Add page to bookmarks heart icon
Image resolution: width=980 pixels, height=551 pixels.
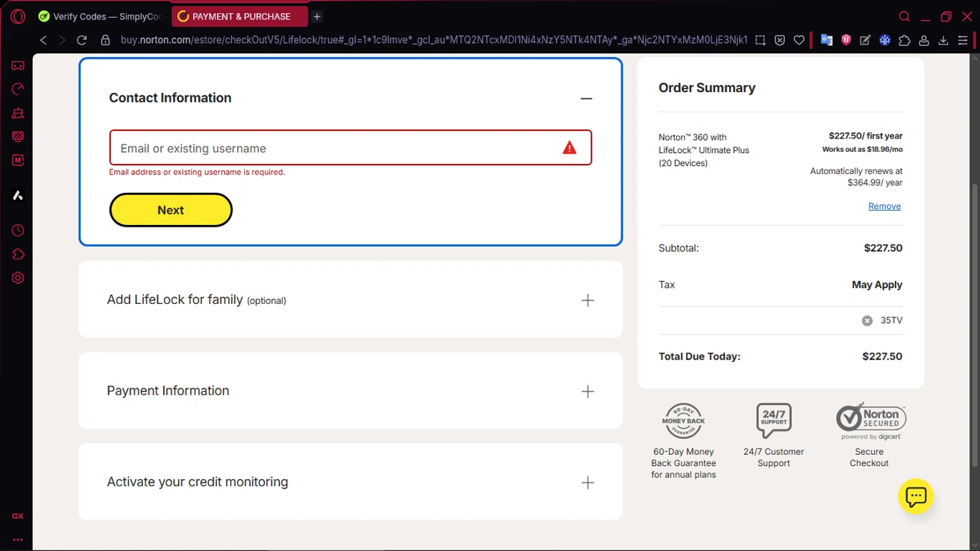[x=799, y=40]
